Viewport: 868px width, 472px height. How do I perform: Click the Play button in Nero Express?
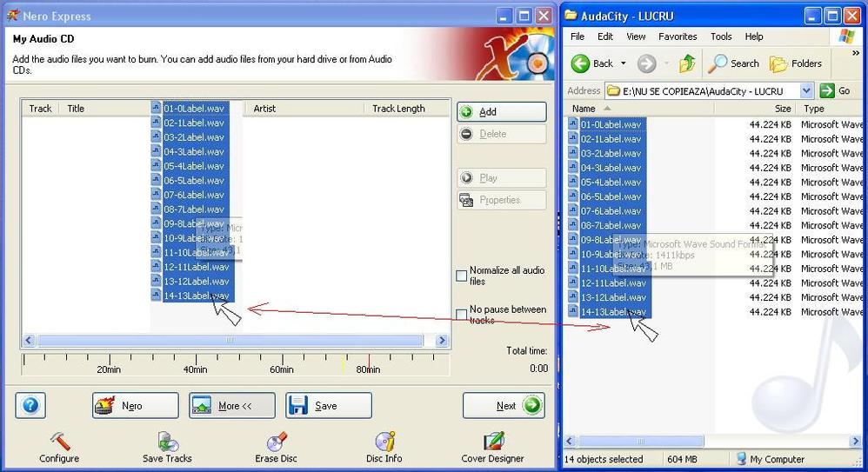coord(501,177)
